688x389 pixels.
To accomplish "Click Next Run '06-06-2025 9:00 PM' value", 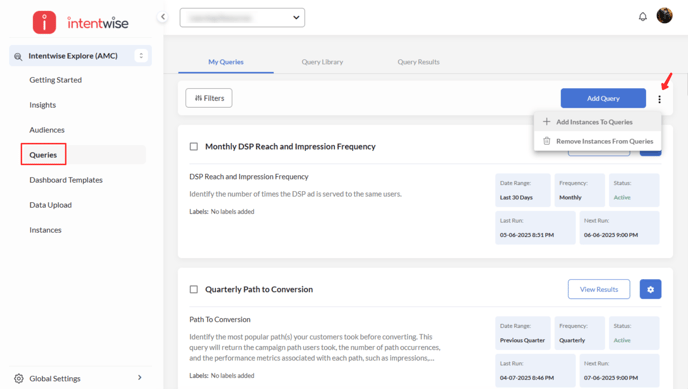I will tap(611, 235).
